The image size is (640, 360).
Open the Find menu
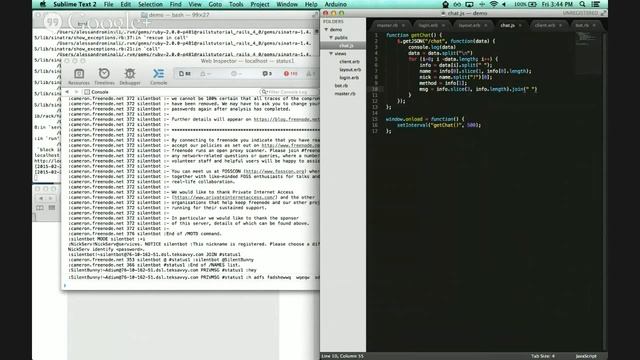176,4
